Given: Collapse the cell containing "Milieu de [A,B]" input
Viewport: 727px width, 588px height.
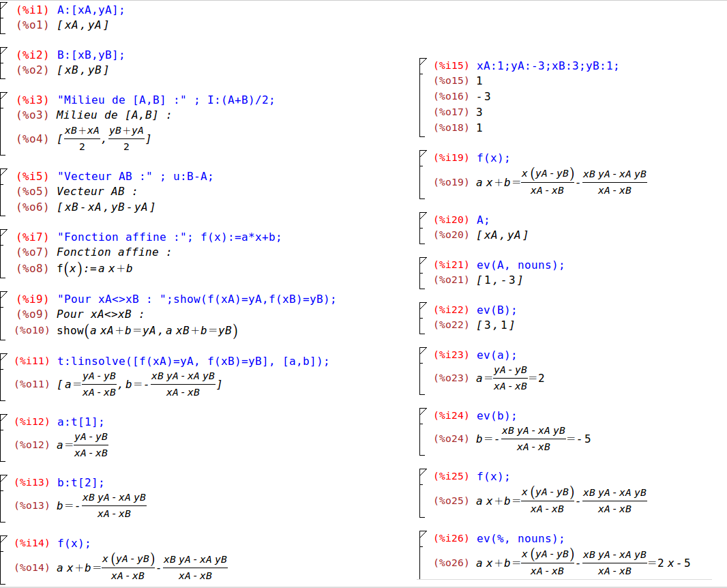Looking at the screenshot, I should 4,94.
